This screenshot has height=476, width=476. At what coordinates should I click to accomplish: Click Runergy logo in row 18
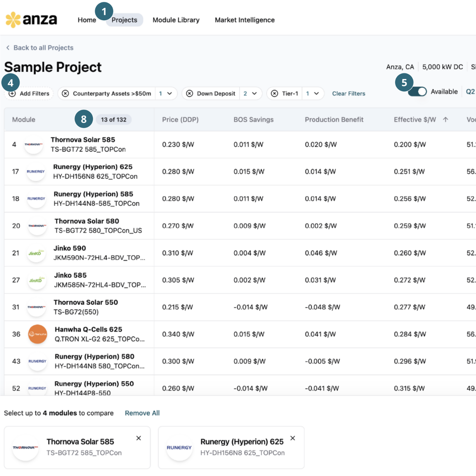pos(36,199)
